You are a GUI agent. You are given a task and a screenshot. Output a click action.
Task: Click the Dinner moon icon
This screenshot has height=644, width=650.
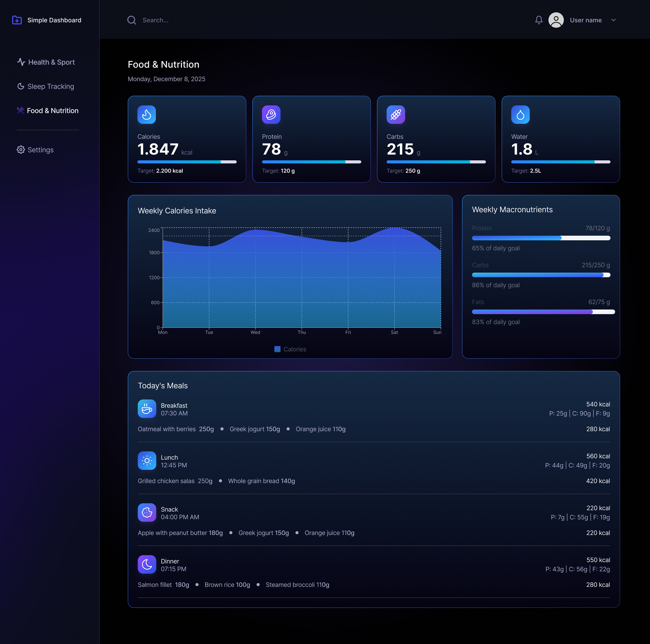coord(147,564)
